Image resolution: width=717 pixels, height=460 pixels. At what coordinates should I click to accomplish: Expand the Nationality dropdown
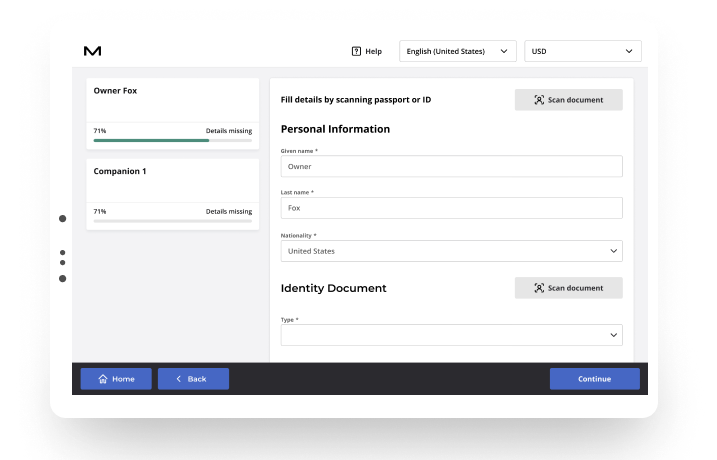pos(451,251)
